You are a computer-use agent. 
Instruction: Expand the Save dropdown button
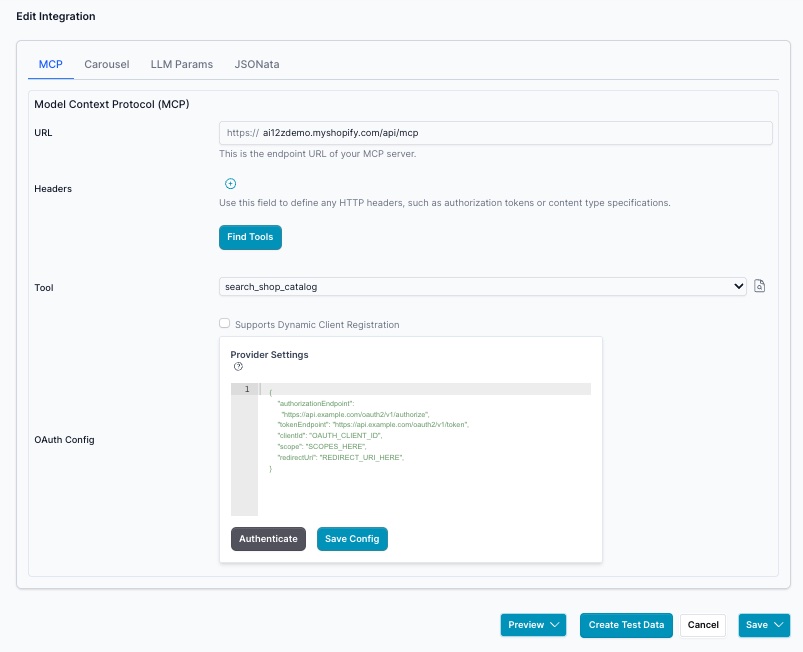(764, 625)
